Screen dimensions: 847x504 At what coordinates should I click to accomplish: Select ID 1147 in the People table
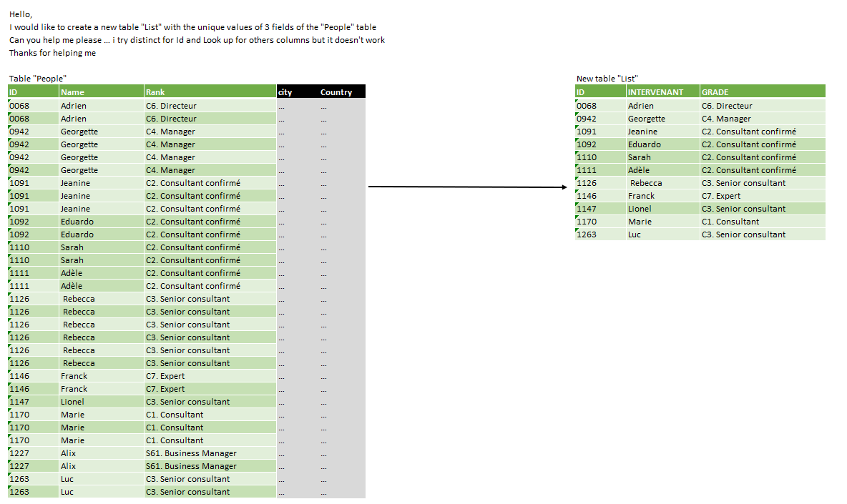34,402
